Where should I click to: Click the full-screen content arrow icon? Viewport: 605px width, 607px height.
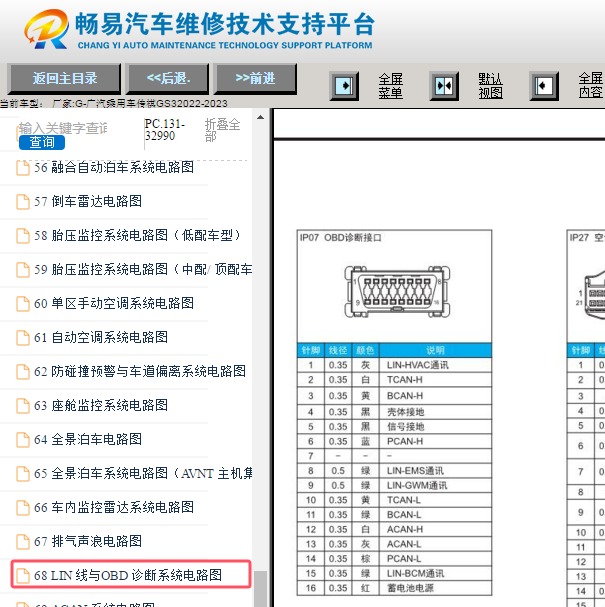click(544, 86)
